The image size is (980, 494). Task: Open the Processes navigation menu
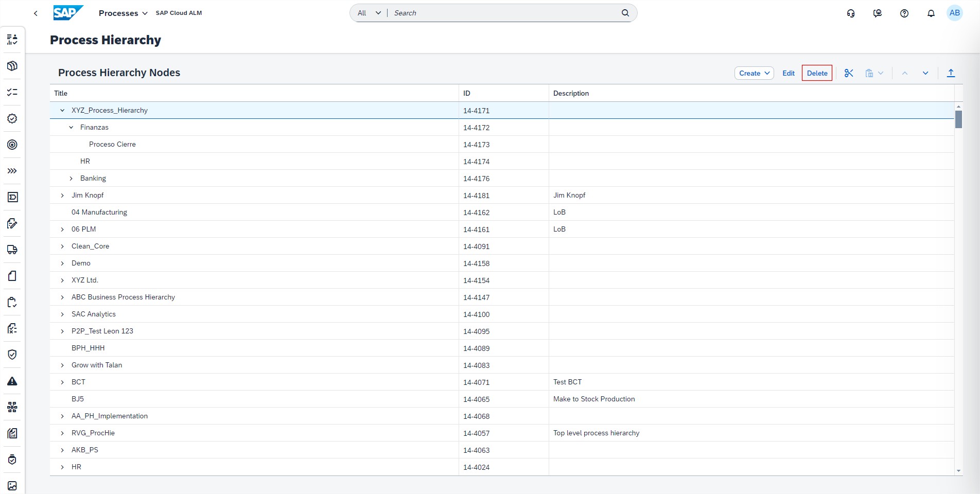[x=123, y=13]
